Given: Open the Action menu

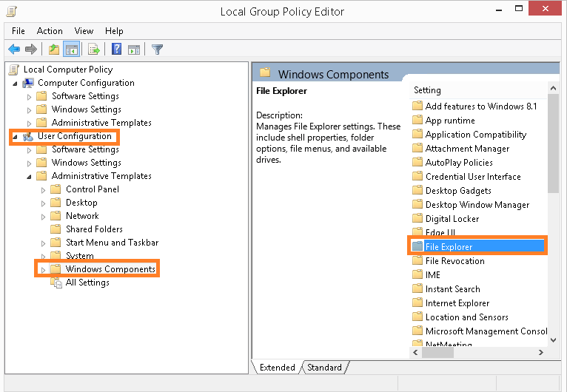Looking at the screenshot, I should click(x=50, y=31).
